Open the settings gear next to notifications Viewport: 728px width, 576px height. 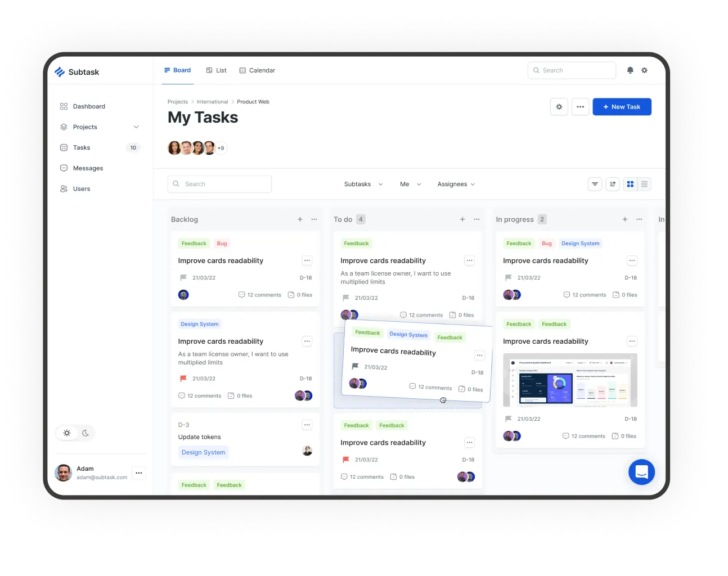tap(645, 70)
